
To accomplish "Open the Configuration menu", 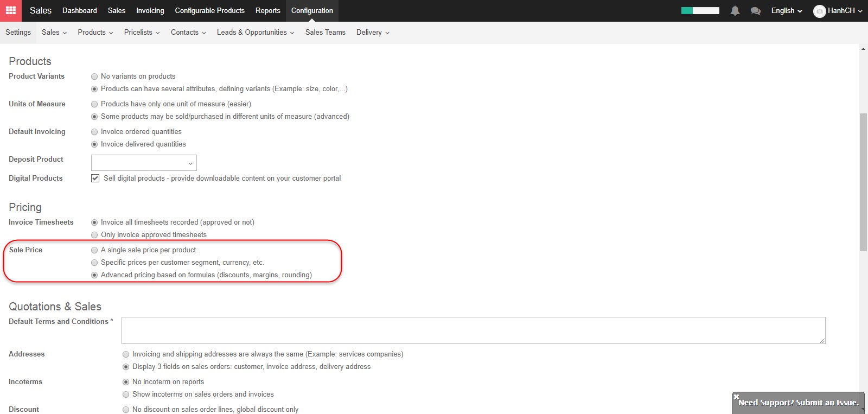I will tap(312, 11).
